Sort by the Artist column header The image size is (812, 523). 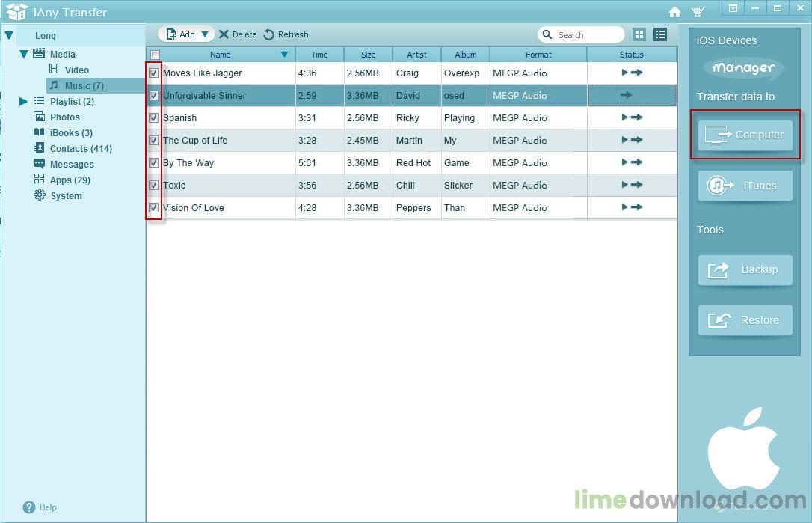[x=417, y=55]
